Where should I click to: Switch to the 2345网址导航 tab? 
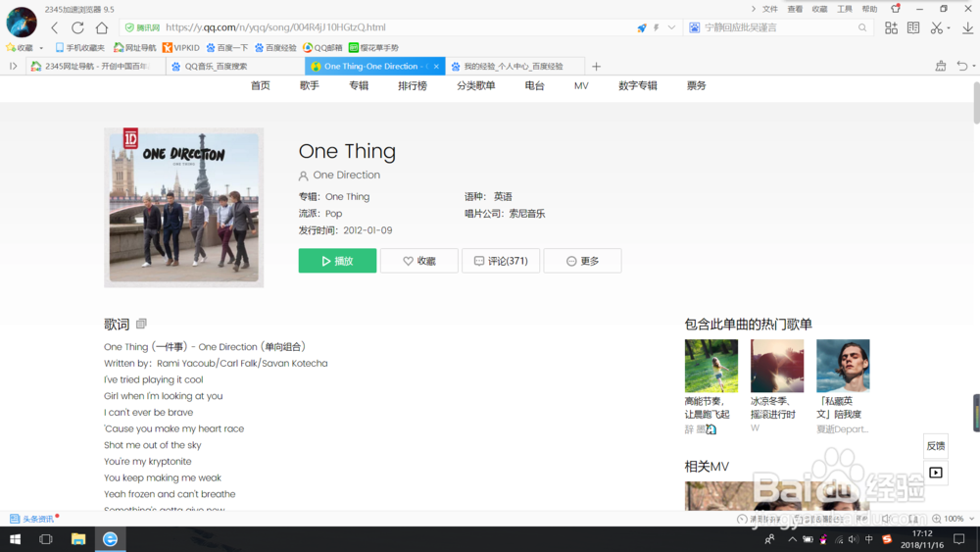tap(96, 67)
